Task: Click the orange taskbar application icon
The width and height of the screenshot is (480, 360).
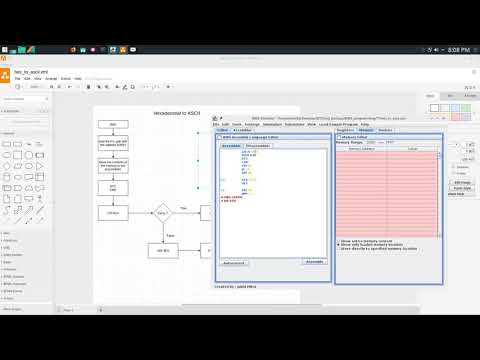Action: (123, 50)
